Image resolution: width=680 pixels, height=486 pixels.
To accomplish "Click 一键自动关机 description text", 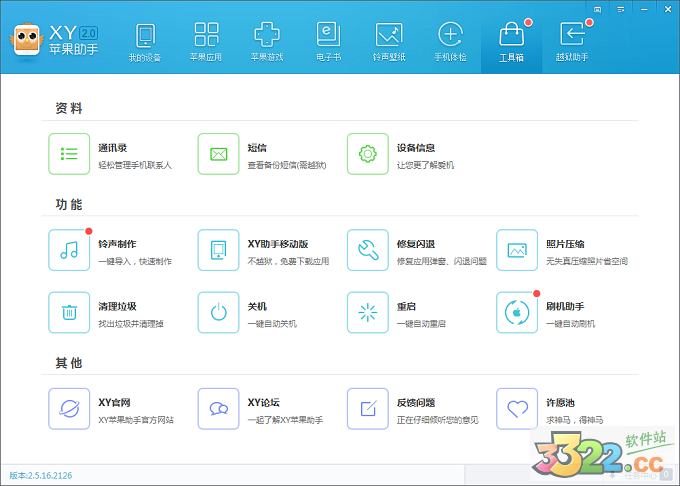I will (x=272, y=324).
